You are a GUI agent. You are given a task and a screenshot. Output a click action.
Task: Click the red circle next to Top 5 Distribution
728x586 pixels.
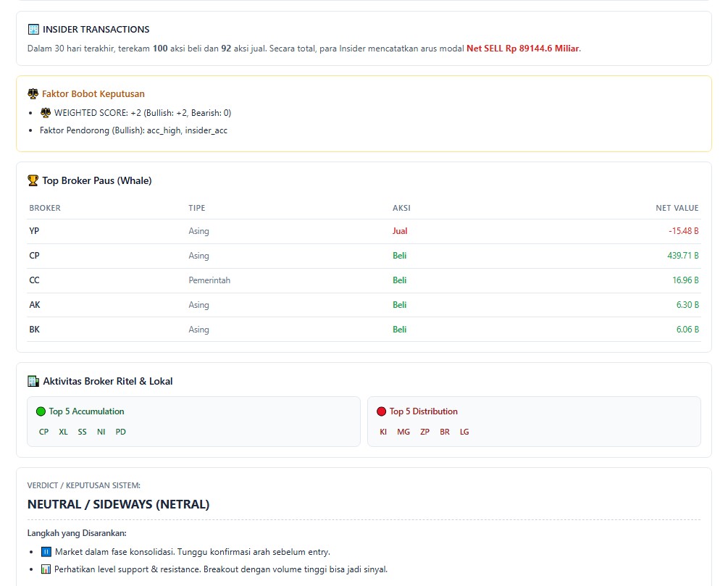382,411
